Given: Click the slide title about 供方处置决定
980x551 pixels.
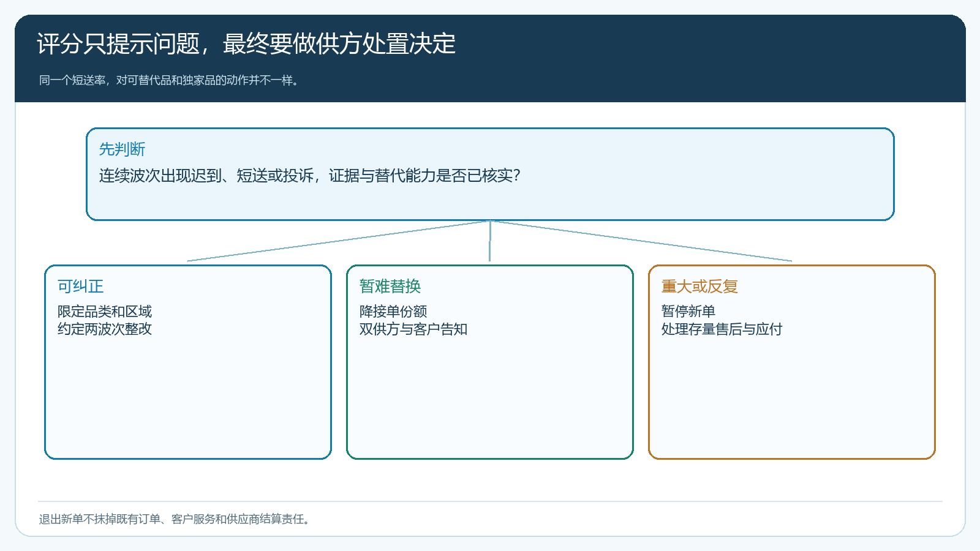Looking at the screenshot, I should (246, 44).
